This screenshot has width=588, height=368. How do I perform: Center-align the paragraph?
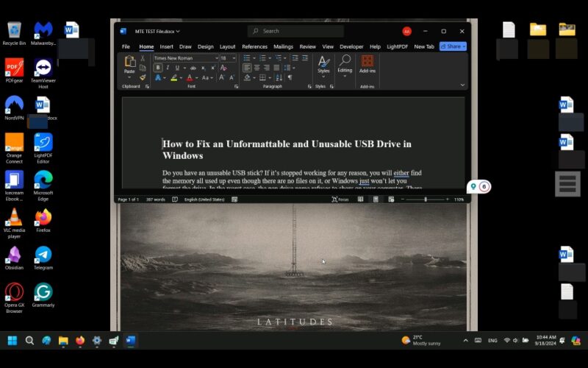[257, 68]
